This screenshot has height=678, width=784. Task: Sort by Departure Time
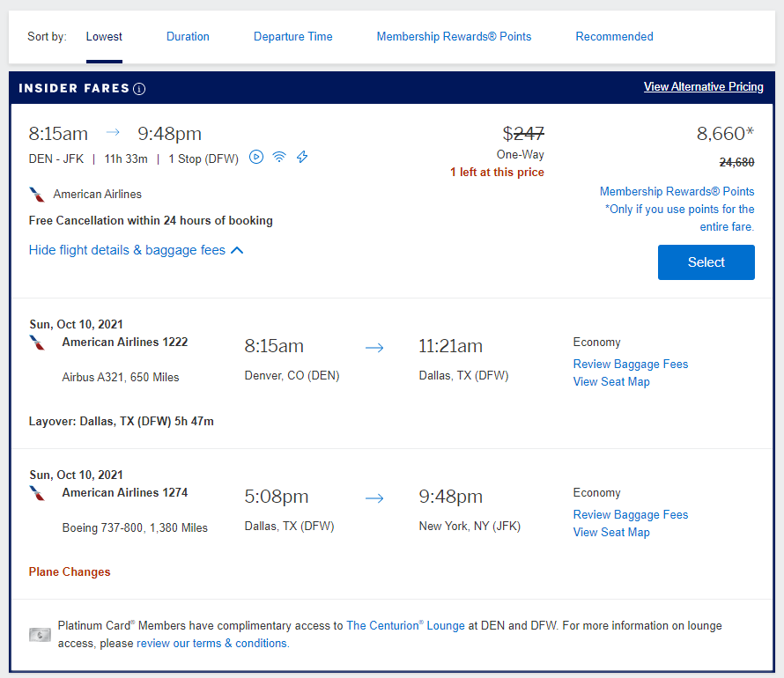[x=293, y=37]
